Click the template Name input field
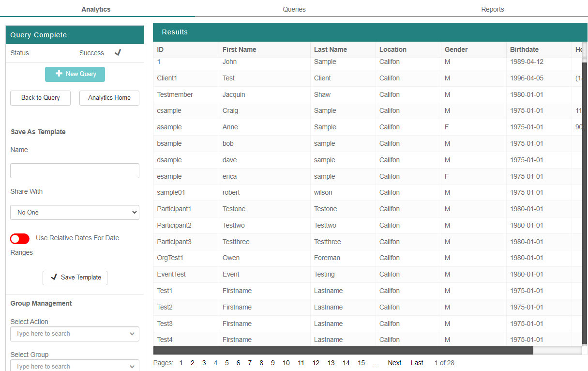The height and width of the screenshot is (371, 588). [75, 170]
